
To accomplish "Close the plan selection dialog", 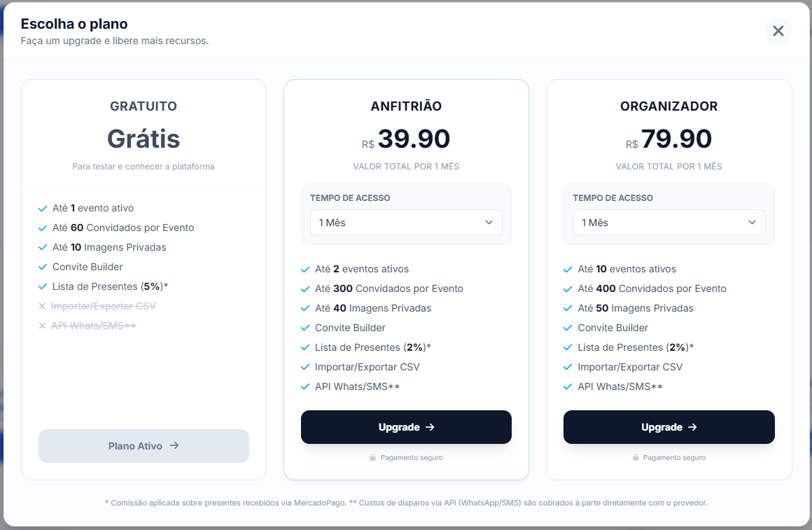I will 778,31.
